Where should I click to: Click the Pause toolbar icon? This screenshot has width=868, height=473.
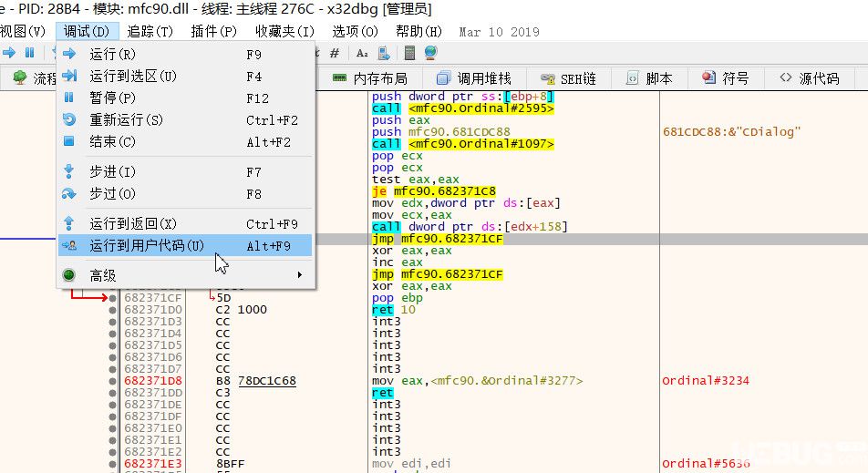pos(29,53)
